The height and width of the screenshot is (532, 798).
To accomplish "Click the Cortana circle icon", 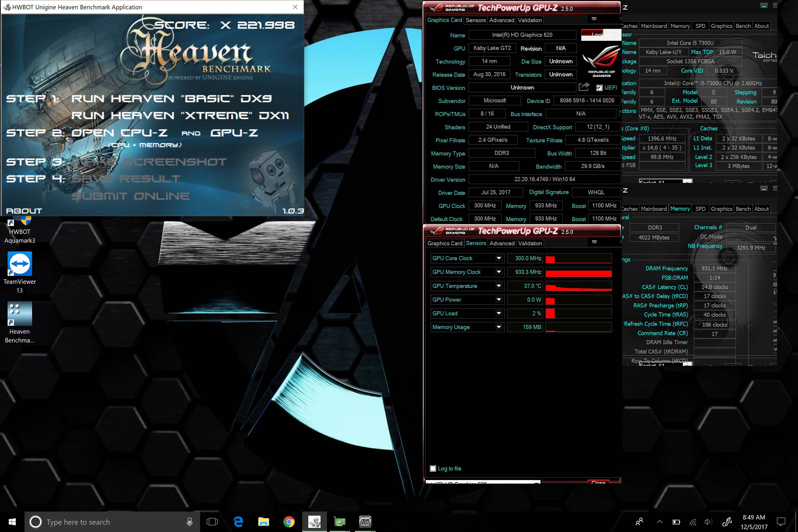I will 36,522.
